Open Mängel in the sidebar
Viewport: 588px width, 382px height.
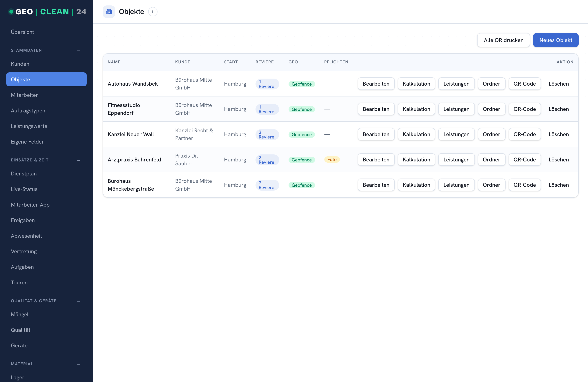[x=46, y=314]
